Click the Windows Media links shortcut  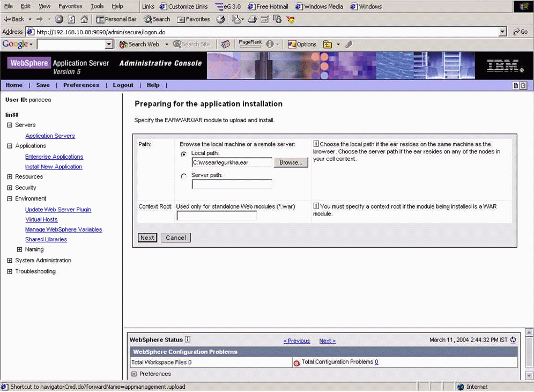pos(320,6)
